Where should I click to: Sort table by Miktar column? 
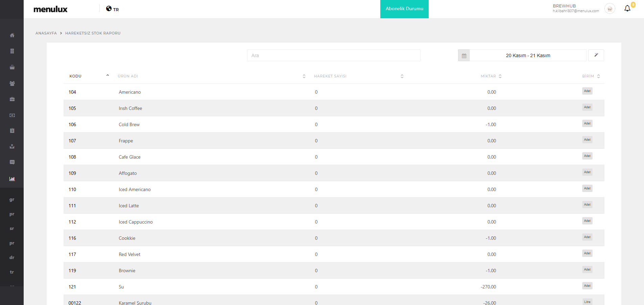488,76
